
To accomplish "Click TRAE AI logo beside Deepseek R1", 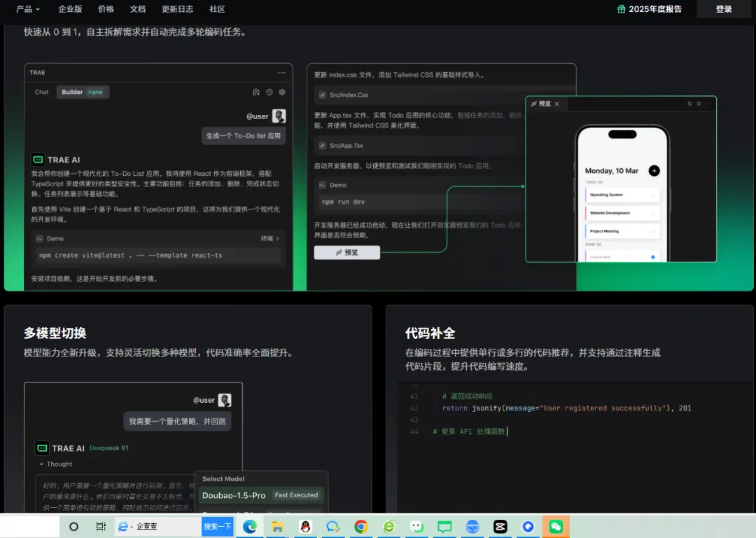I will (x=43, y=448).
